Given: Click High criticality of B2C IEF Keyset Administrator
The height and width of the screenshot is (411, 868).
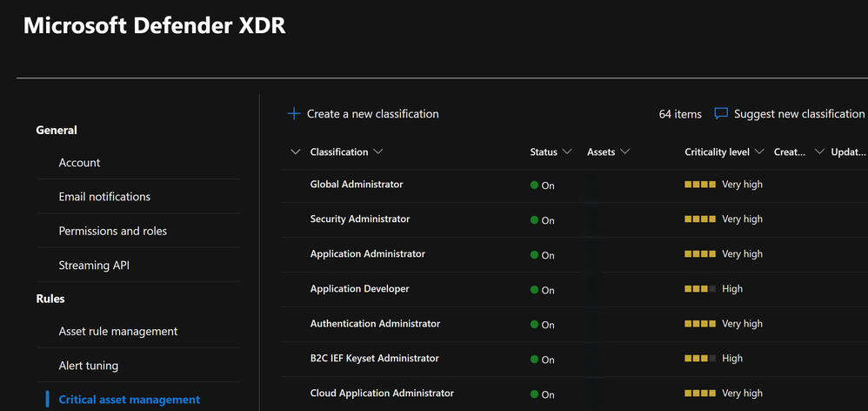Looking at the screenshot, I should tap(713, 359).
